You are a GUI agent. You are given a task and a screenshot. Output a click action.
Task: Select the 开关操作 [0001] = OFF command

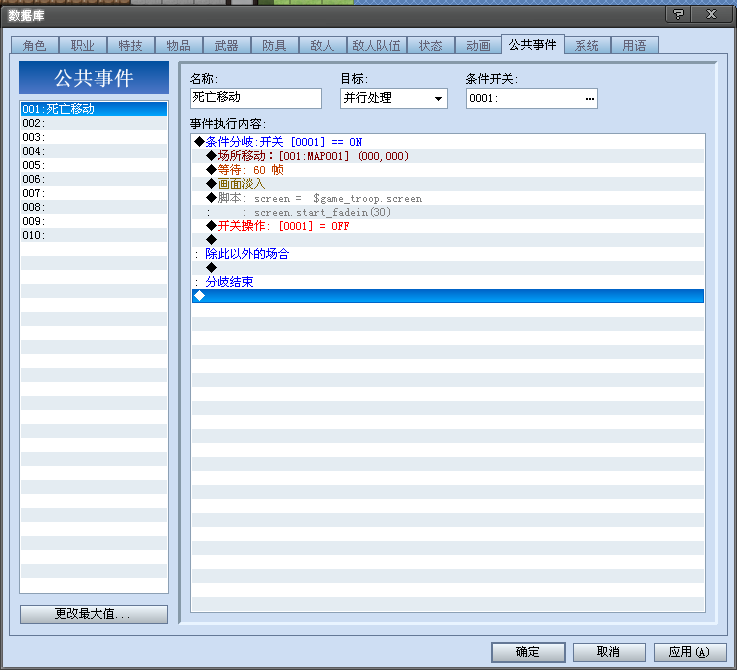448,226
